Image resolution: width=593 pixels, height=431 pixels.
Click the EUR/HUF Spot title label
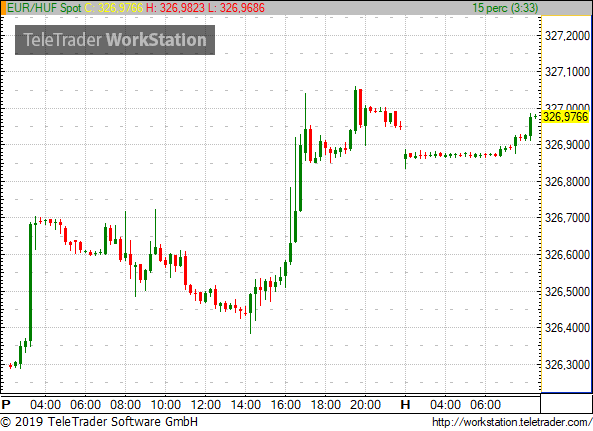(44, 8)
